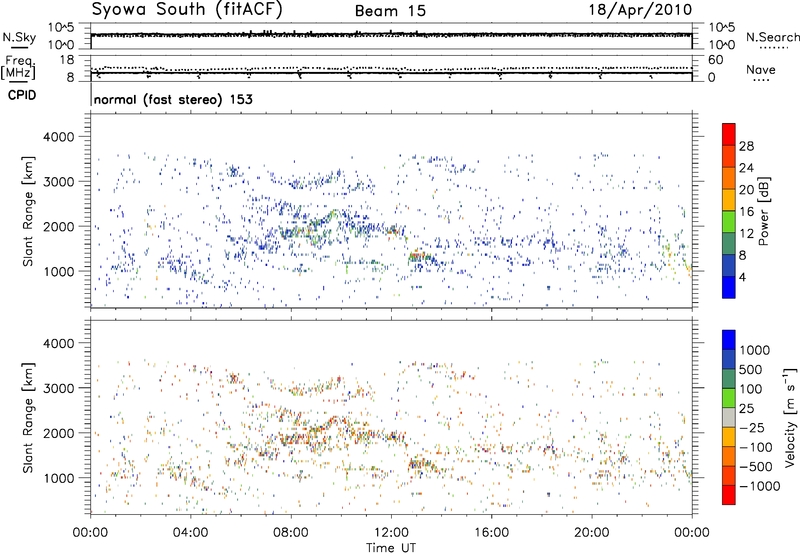Select the yellow -100 to -25 velocity swatch
The height and width of the screenshot is (554, 800).
(729, 437)
